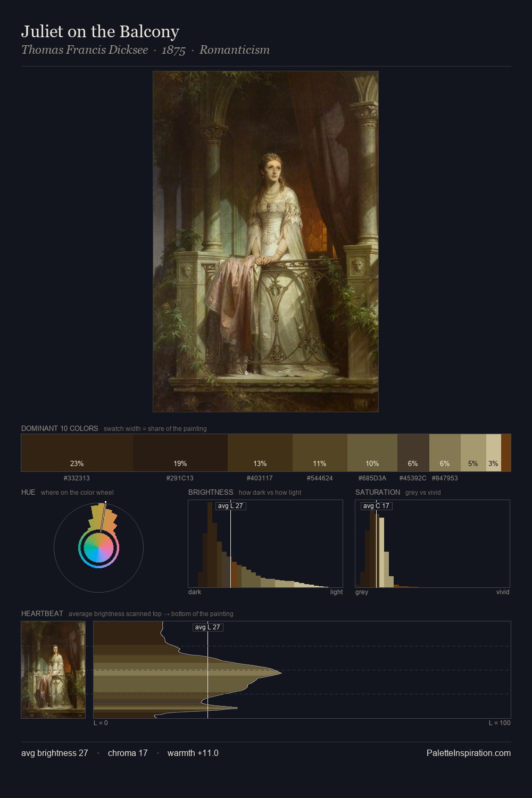Screen dimensions: 532x798
Task: Select the 5% tan swatch
Action: point(473,453)
